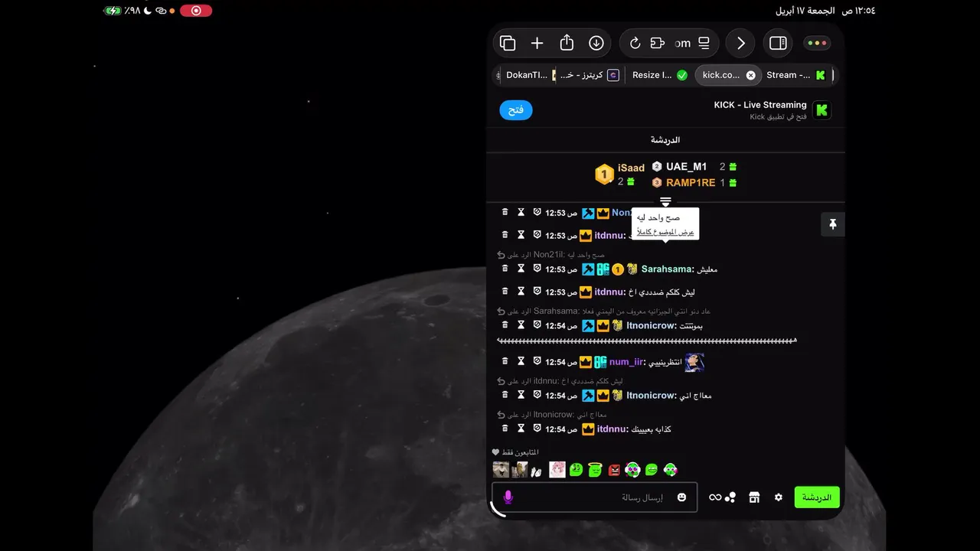Viewport: 980px width, 551px height.
Task: Ban itdnnu on the كذابه message
Action: tap(537, 429)
